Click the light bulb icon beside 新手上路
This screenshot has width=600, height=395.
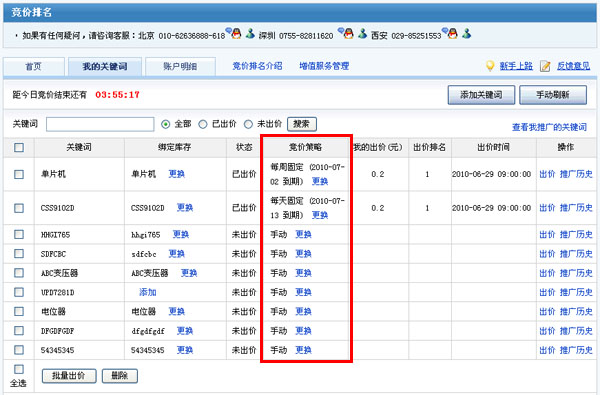tap(490, 66)
